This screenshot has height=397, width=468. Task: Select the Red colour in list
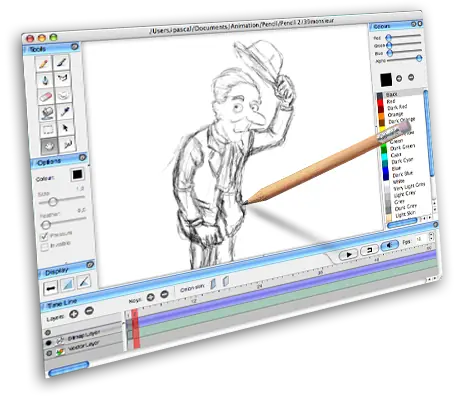391,101
